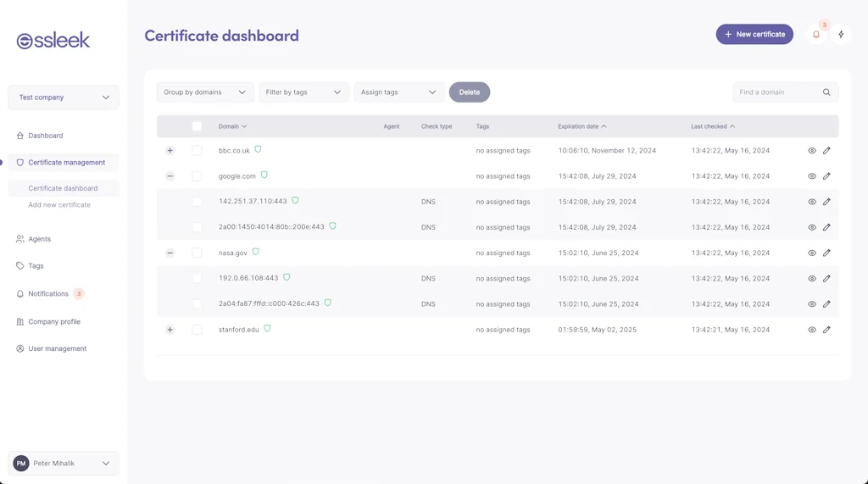Toggle the select-all checkbox in table header
The image size is (868, 484).
[x=197, y=126]
